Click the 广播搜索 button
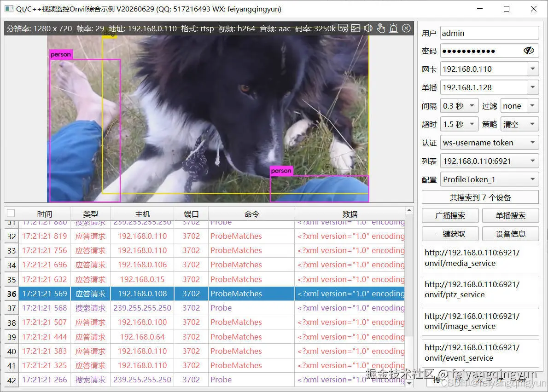This screenshot has width=548, height=392. pos(450,215)
